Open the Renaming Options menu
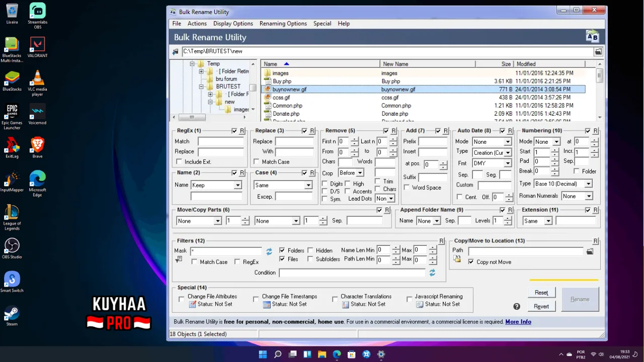 283,24
